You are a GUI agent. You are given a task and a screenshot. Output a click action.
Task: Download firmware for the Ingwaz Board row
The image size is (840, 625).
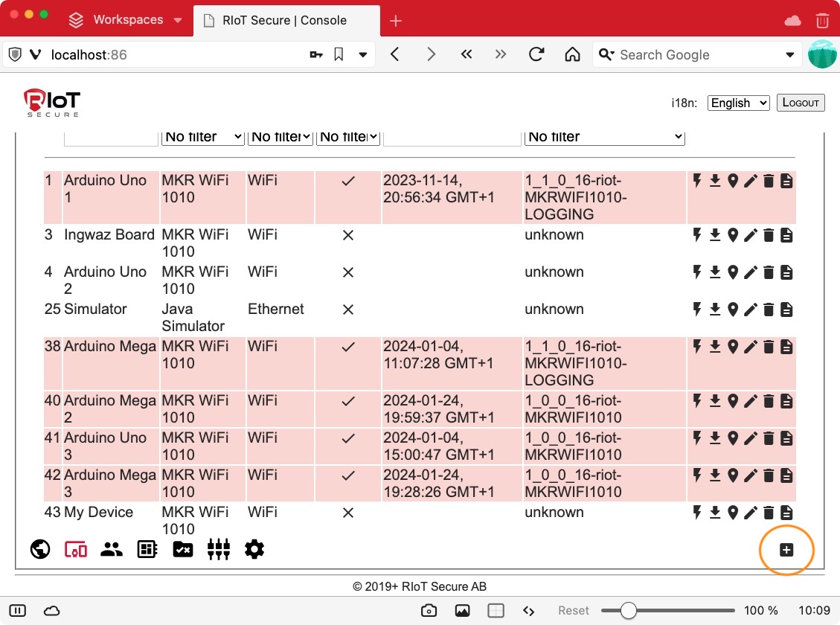[715, 235]
